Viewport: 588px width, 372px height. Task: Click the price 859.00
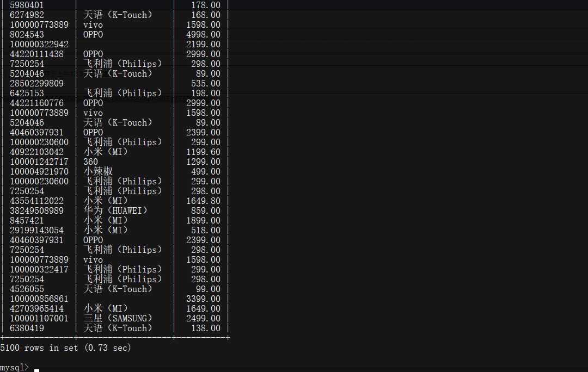[x=205, y=211]
